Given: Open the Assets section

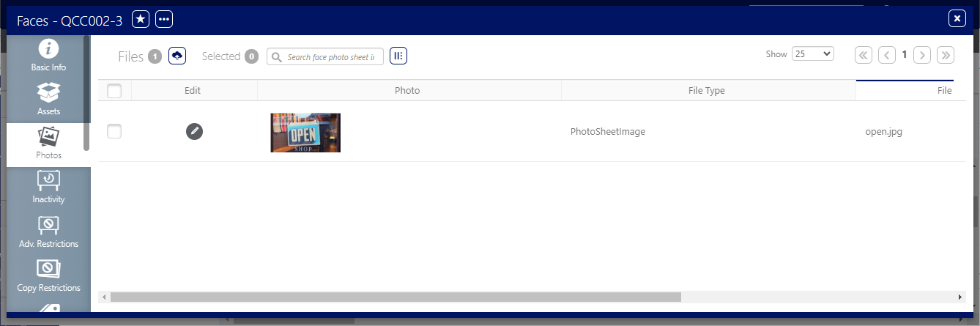Looking at the screenshot, I should [x=48, y=100].
